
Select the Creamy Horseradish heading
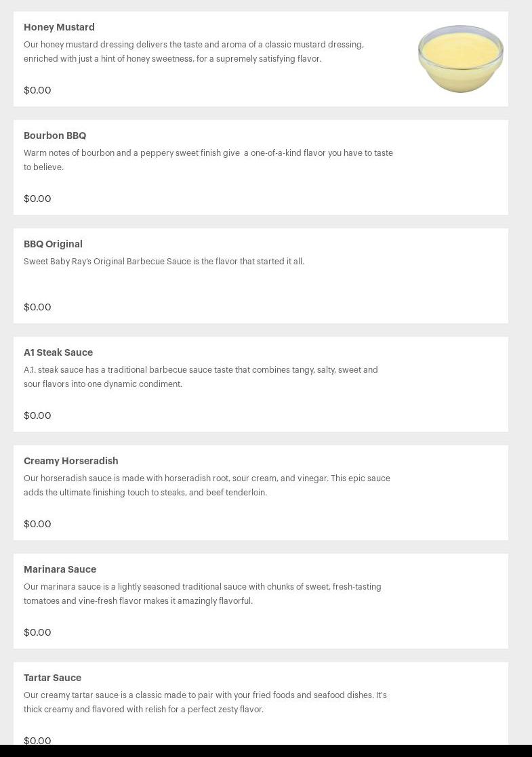71,461
